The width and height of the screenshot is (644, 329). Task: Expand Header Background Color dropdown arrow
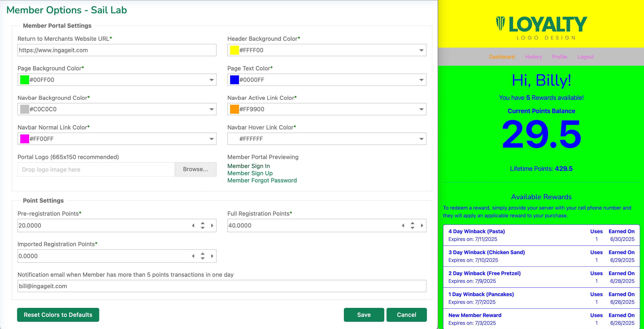[421, 50]
